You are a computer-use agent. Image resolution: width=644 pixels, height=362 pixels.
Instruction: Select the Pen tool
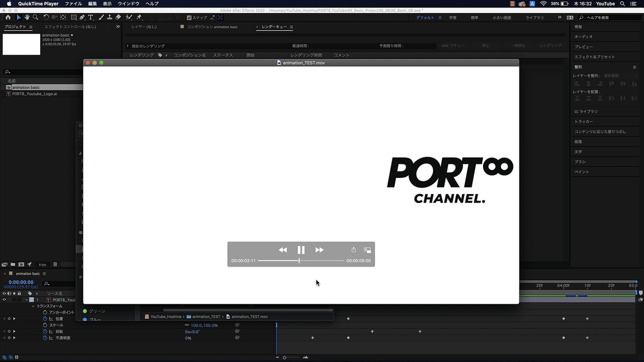(83, 17)
